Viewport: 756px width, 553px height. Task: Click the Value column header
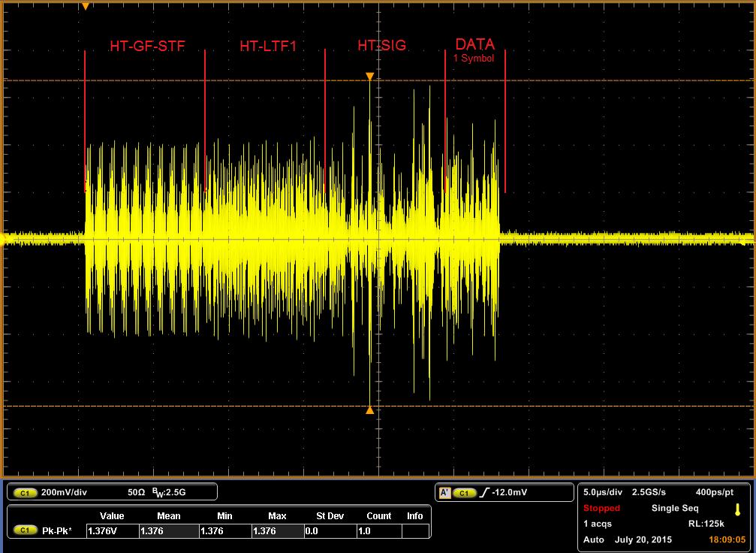tap(112, 516)
